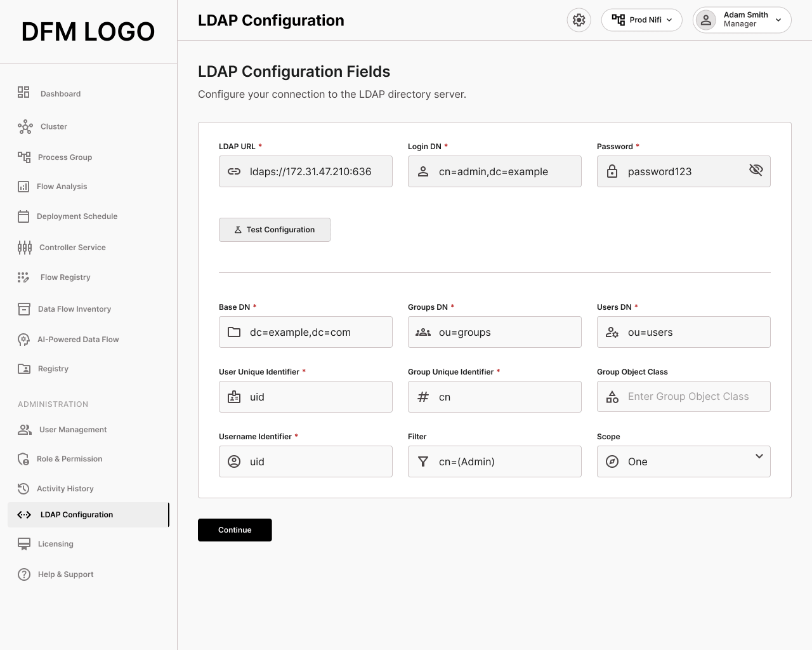Click the user-gear icon in Users DN

tap(612, 332)
